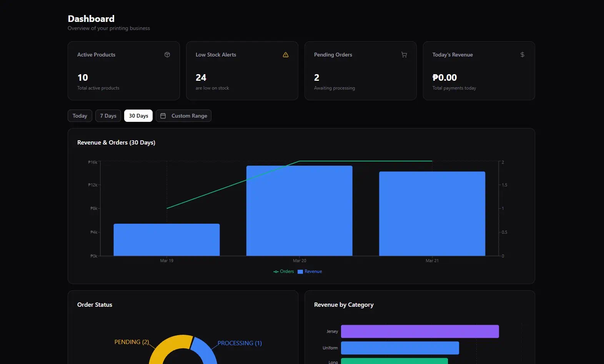Click the Revenue & Orders (30 Days) heading
This screenshot has height=364, width=604.
tap(116, 143)
